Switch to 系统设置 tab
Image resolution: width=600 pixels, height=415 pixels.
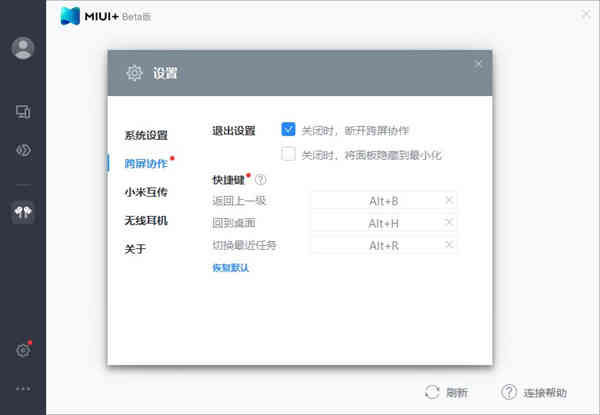coord(146,135)
